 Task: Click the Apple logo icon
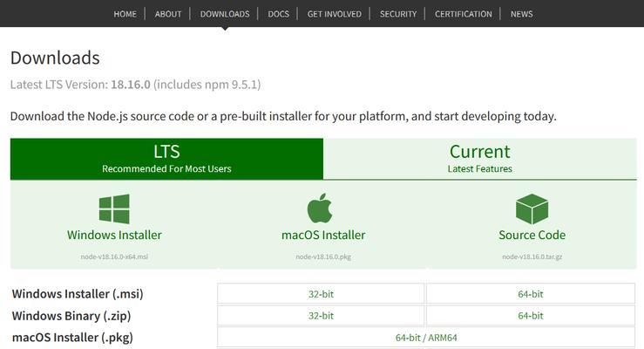[320, 208]
